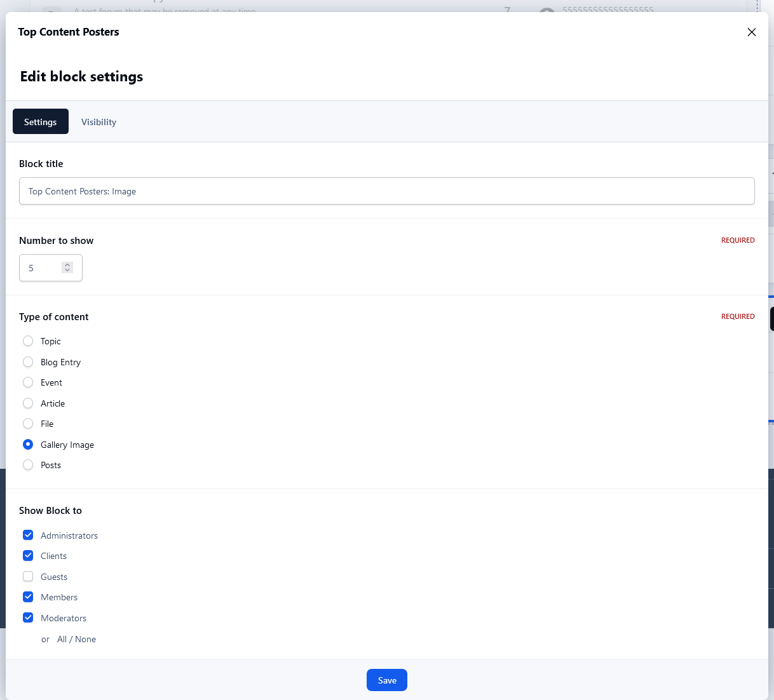
Task: Uncheck the Members checkbox
Action: click(28, 597)
